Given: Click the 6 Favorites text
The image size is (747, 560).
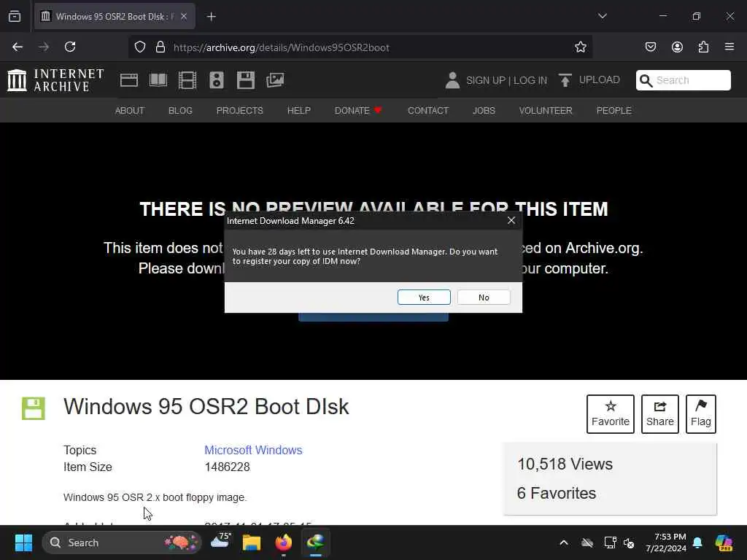Looking at the screenshot, I should [557, 493].
